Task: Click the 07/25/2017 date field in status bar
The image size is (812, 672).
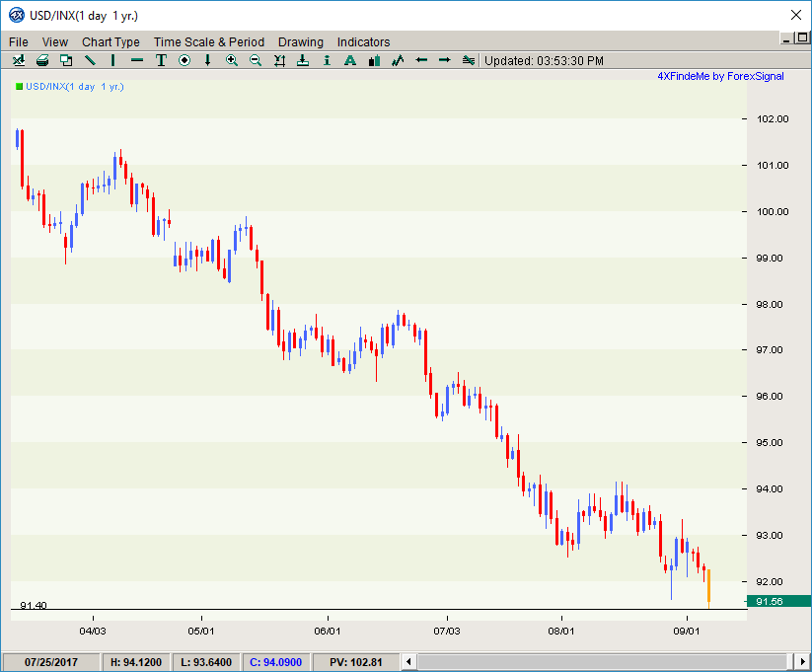Action: pos(50,662)
